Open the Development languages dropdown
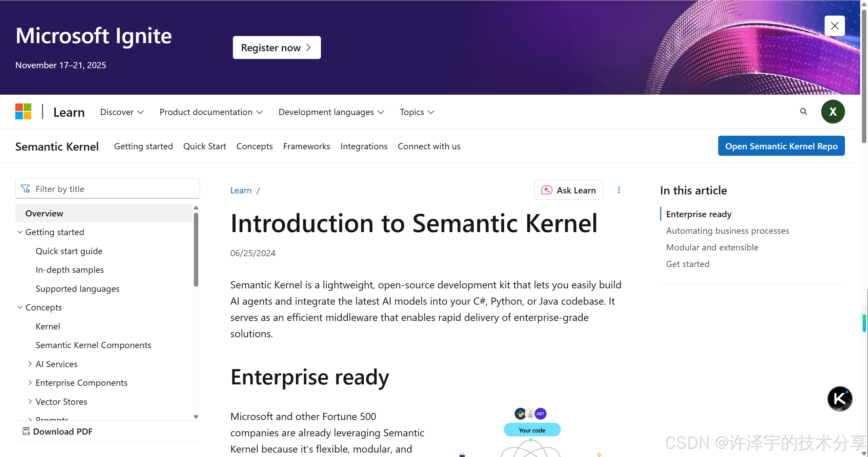The width and height of the screenshot is (868, 457). 331,112
